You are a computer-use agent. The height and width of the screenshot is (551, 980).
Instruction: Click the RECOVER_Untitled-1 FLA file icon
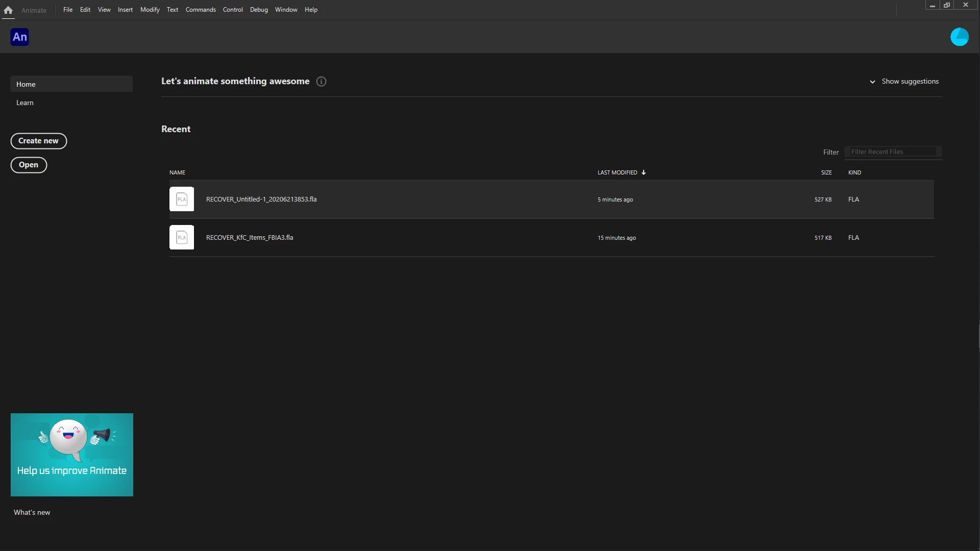click(182, 199)
